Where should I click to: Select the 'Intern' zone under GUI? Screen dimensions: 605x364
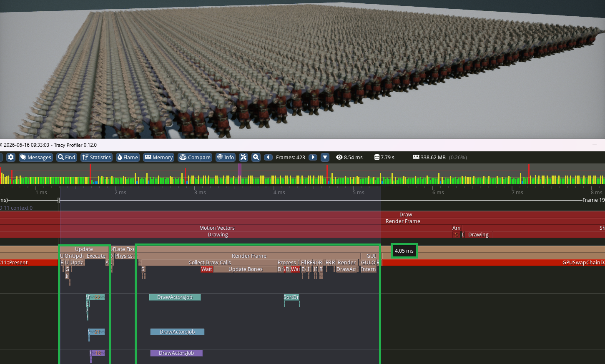pyautogui.click(x=369, y=269)
